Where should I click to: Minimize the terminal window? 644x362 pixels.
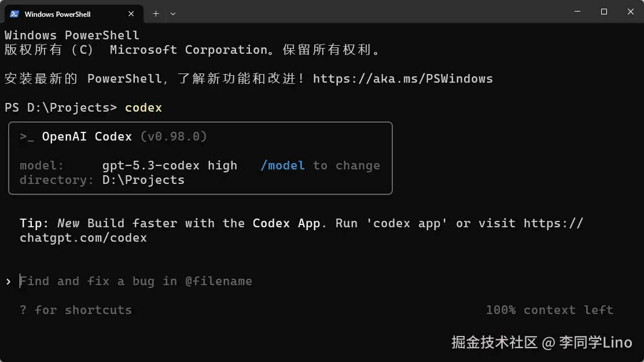click(577, 12)
